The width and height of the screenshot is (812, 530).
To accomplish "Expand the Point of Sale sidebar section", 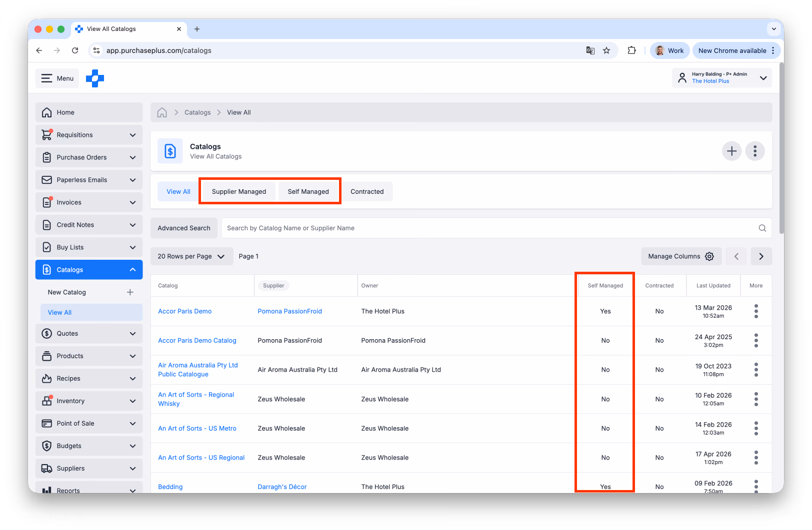I will tap(89, 424).
